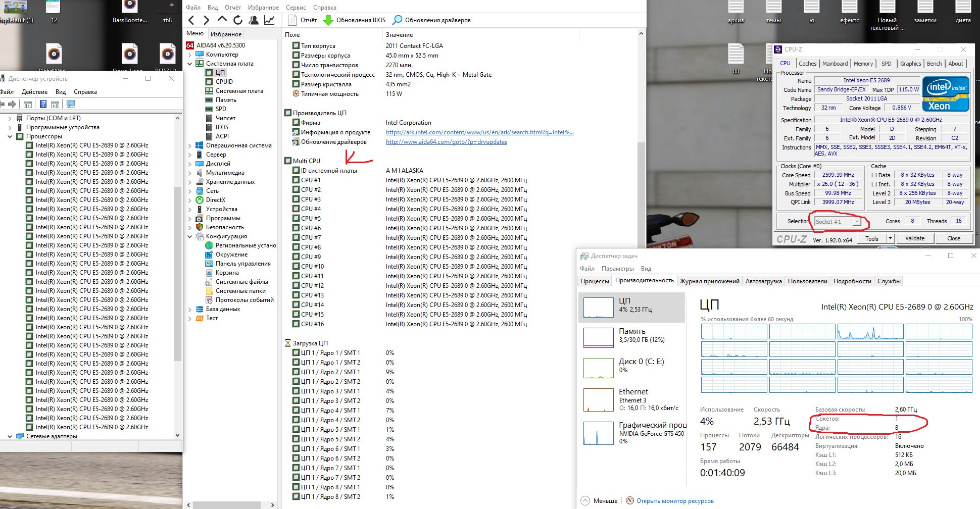980x509 pixels.
Task: Switch to the Caches tab in CPU-Z
Action: [807, 64]
